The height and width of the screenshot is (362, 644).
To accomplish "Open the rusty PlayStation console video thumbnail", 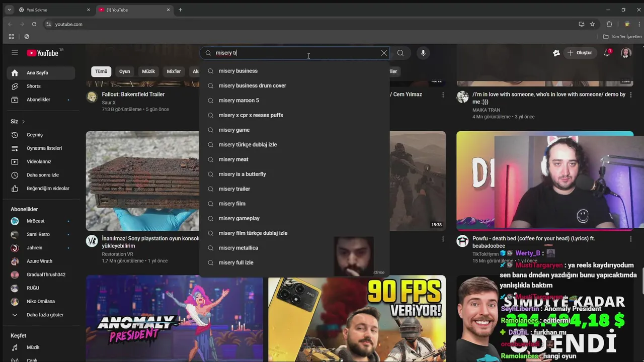I will (x=143, y=181).
